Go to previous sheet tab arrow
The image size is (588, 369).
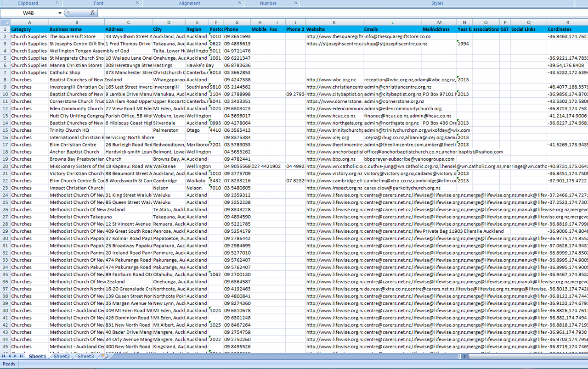click(10, 357)
